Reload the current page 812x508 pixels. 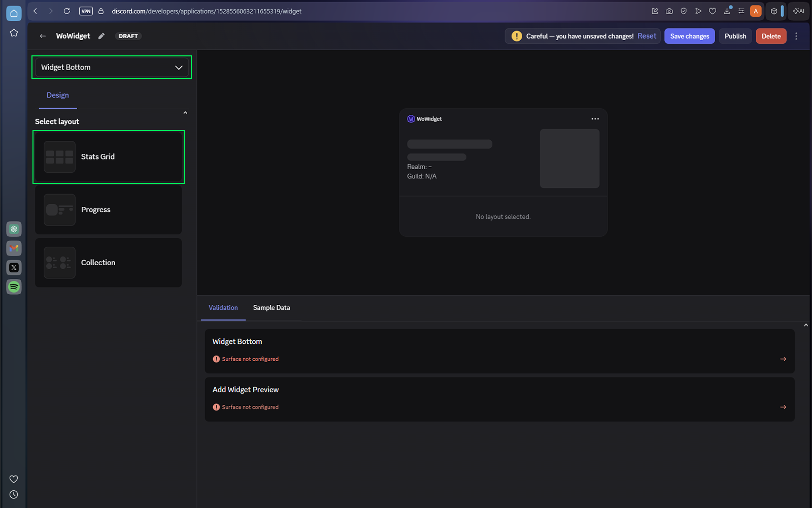pyautogui.click(x=66, y=11)
